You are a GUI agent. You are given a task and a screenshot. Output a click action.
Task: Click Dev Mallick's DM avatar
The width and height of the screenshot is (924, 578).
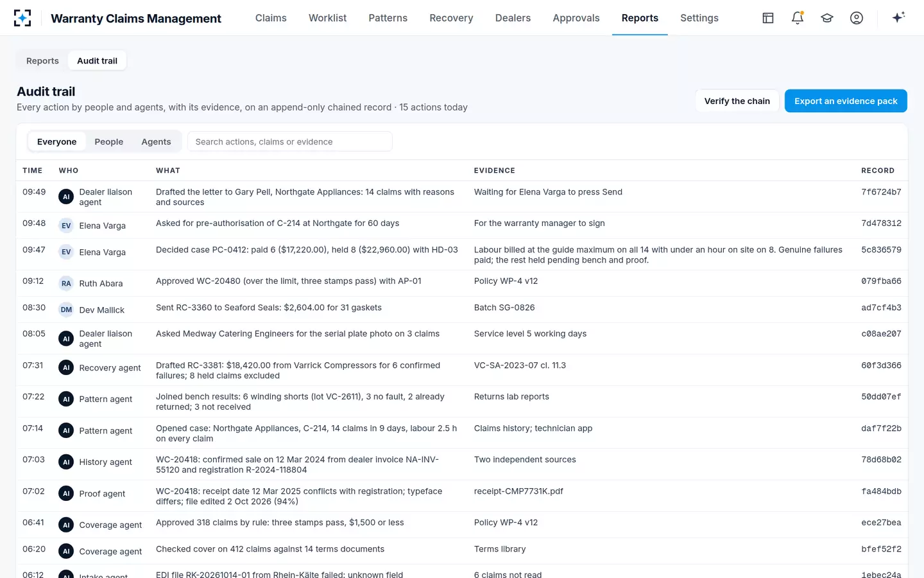pyautogui.click(x=66, y=310)
